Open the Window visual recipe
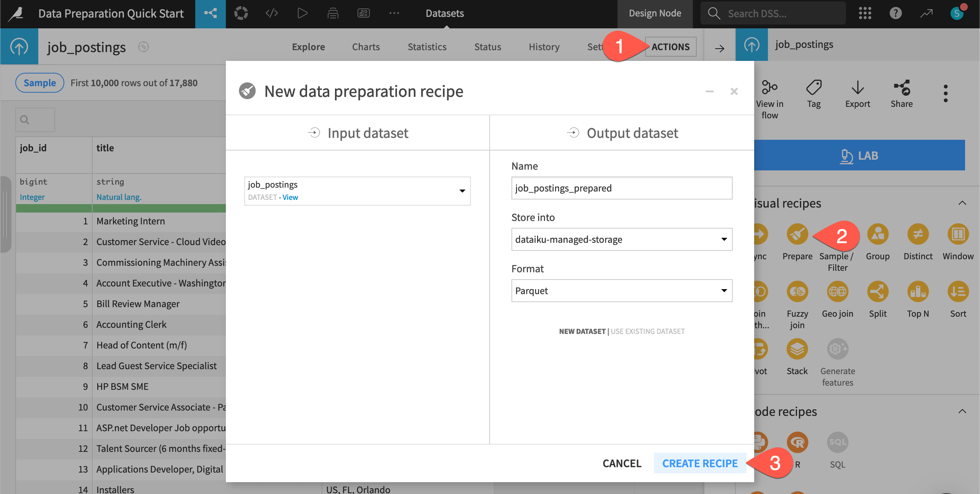 (x=958, y=234)
